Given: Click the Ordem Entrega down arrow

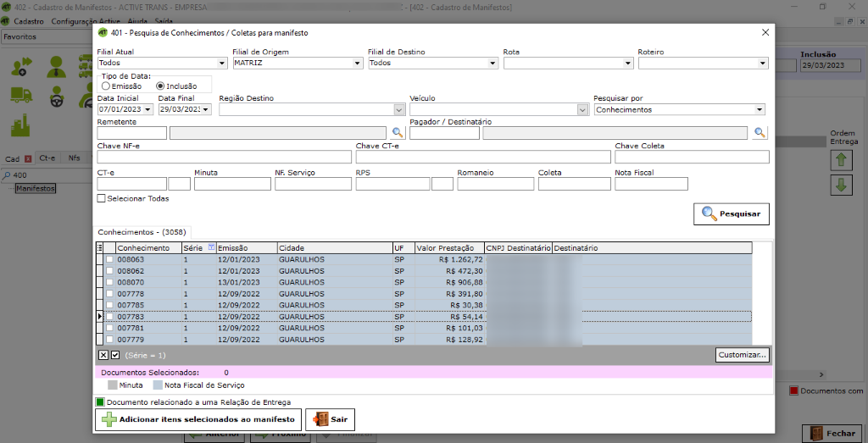Looking at the screenshot, I should (841, 185).
